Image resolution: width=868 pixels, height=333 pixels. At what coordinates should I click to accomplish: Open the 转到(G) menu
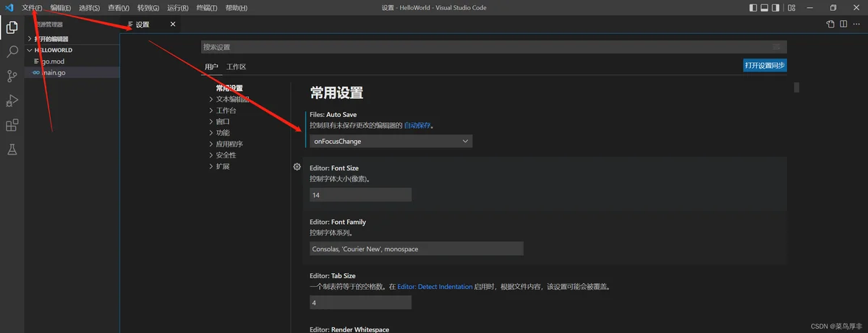coord(148,7)
